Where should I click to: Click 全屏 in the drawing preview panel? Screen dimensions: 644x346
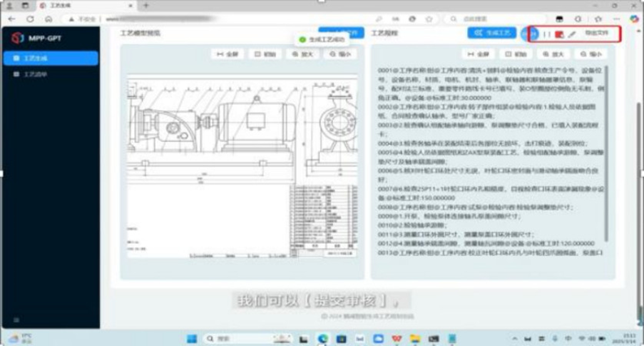coord(228,54)
